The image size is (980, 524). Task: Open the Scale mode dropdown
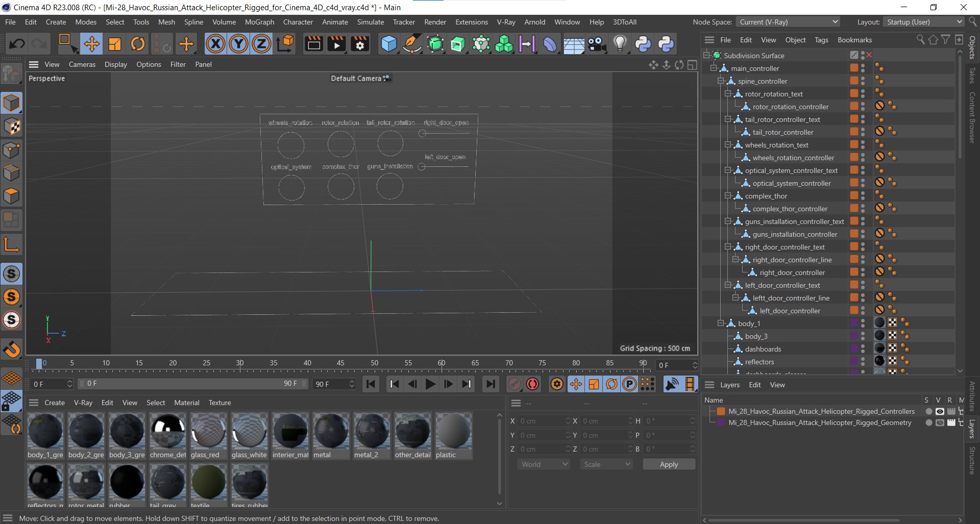606,464
